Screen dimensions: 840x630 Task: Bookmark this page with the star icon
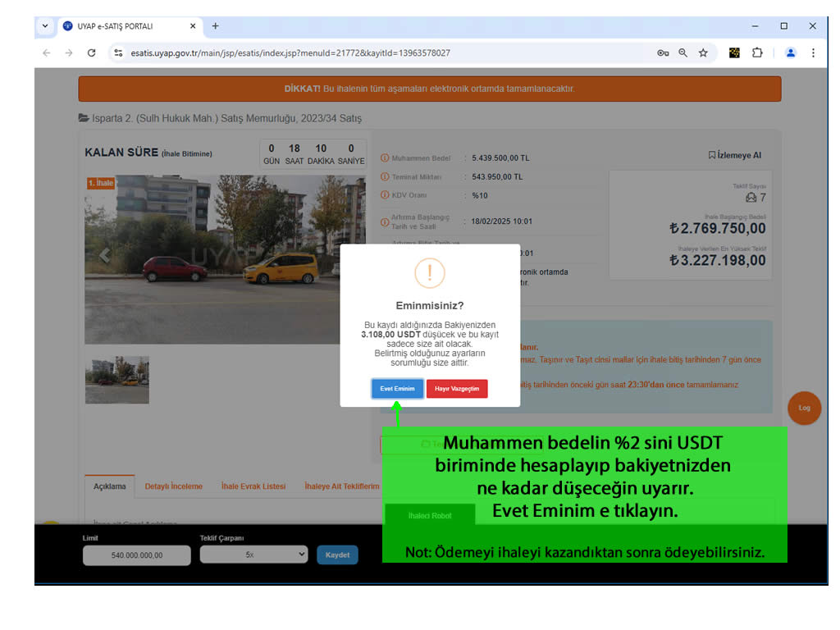tap(703, 53)
